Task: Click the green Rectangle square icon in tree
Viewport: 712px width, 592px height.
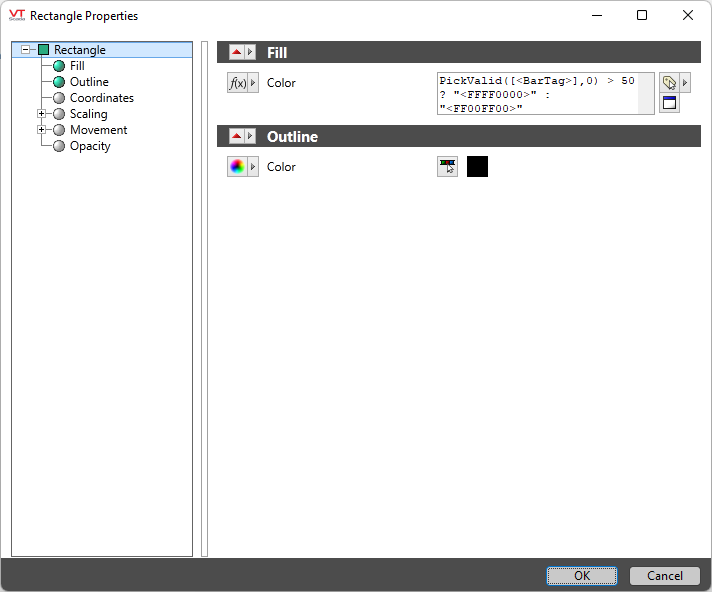Action: (x=43, y=50)
